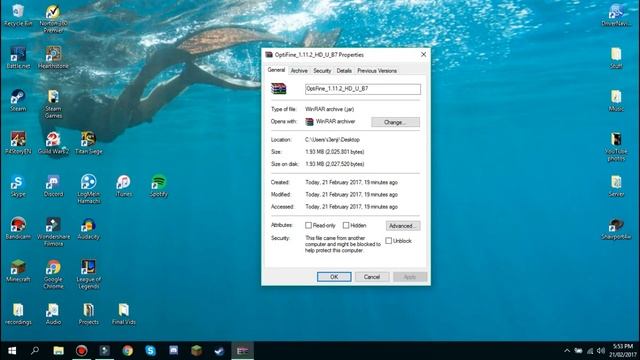Launch Minecraft desktop shortcut
The width and height of the screenshot is (640, 360).
tap(18, 271)
